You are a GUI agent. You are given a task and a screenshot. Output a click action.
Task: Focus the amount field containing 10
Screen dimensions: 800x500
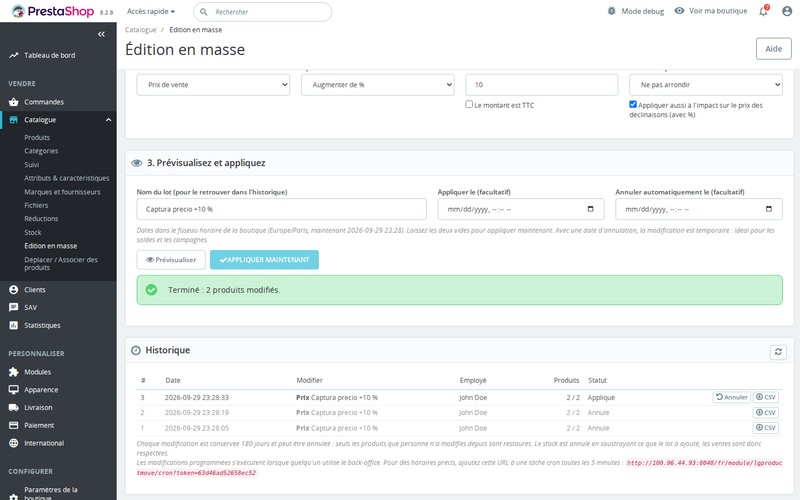(x=541, y=85)
